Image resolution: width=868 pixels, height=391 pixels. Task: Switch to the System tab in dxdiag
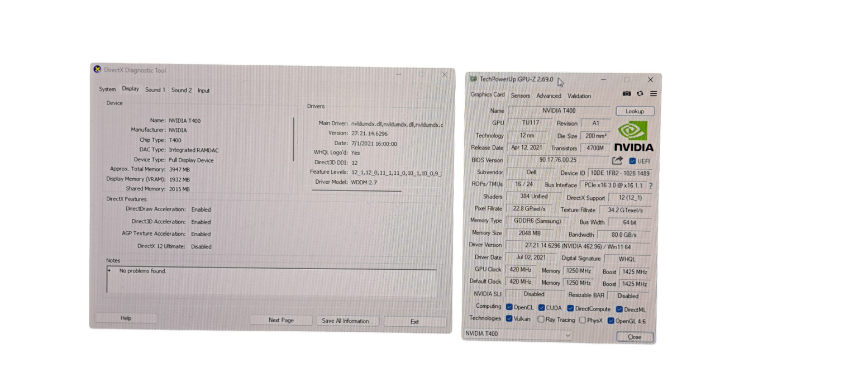click(x=107, y=89)
